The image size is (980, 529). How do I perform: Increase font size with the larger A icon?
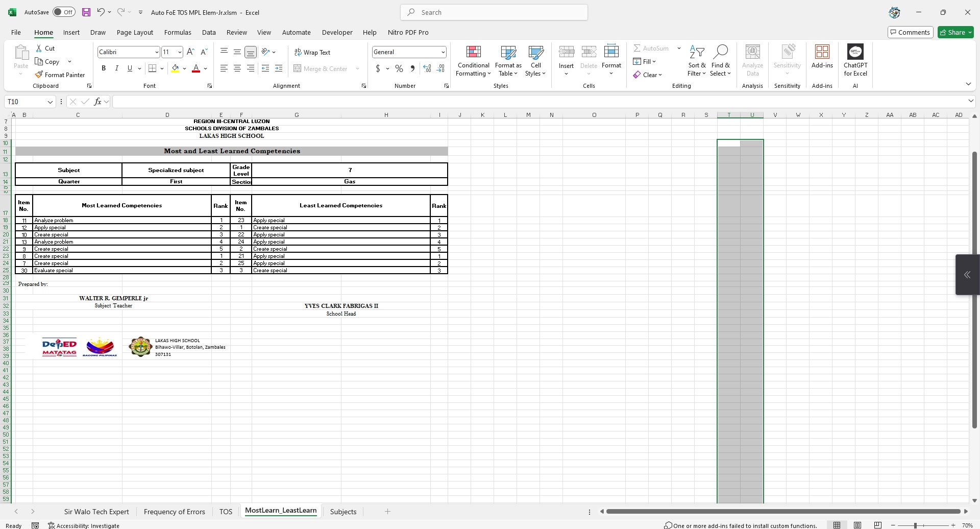click(x=190, y=52)
